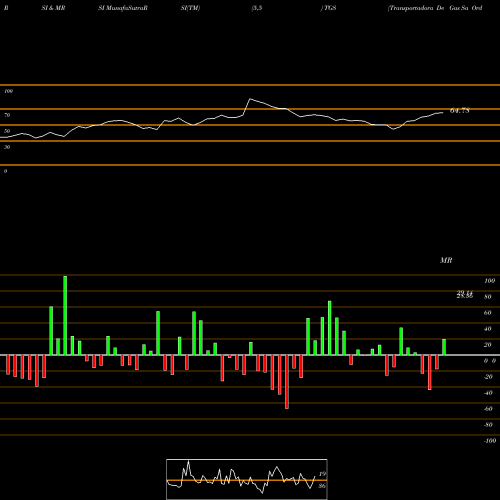Click the RSI axis label 0

5,171
